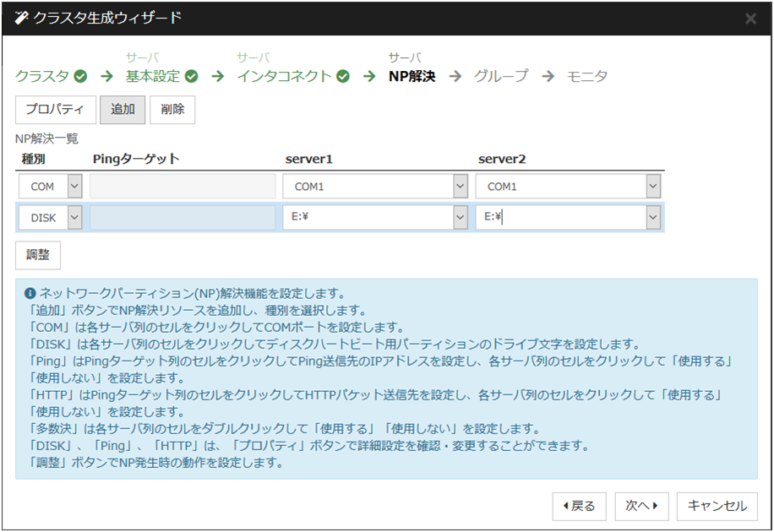This screenshot has width=774, height=532.
Task: Expand server2 COM1 port dropdown
Action: 652,187
